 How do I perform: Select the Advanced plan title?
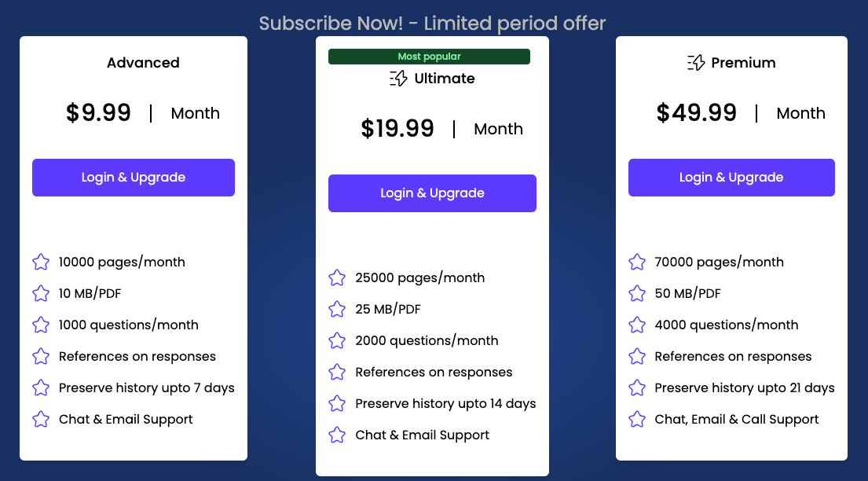[143, 63]
